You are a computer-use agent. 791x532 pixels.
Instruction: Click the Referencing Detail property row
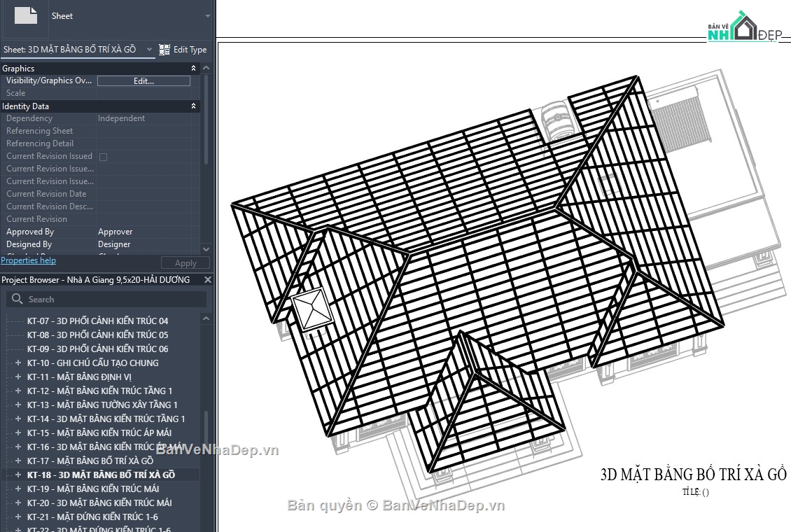(x=100, y=143)
